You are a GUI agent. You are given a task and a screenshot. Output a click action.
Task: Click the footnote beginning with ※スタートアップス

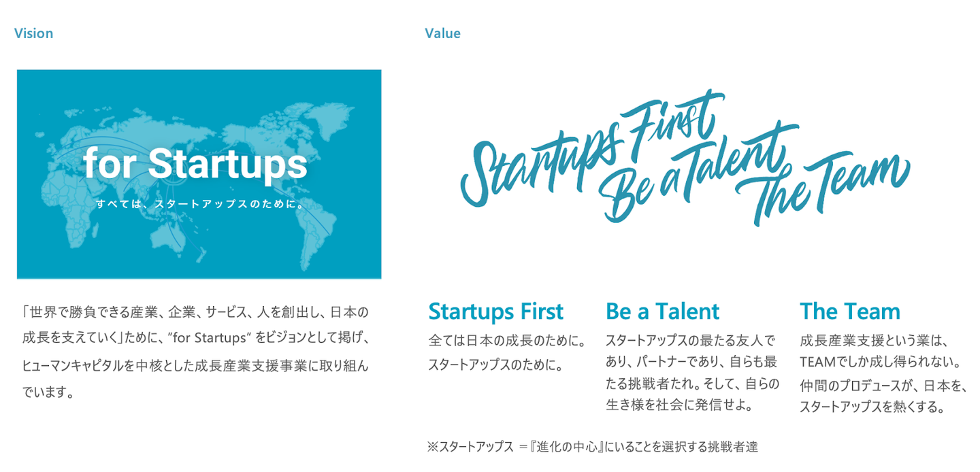coord(592,447)
